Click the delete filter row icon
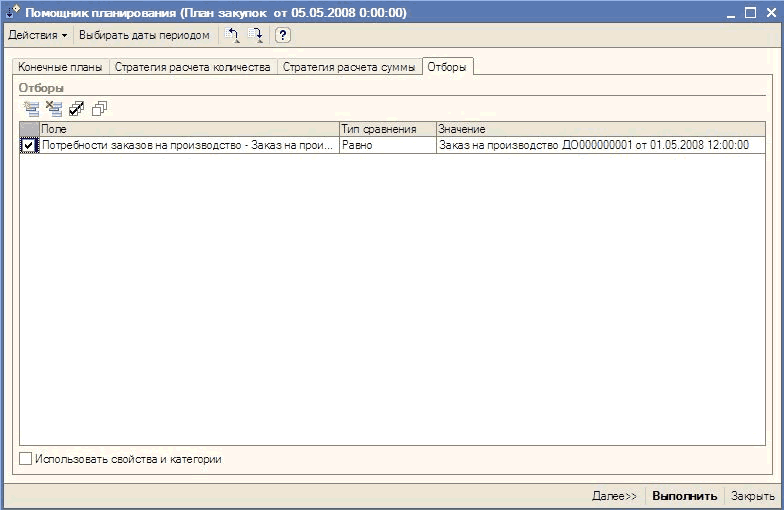This screenshot has height=510, width=784. click(x=54, y=108)
